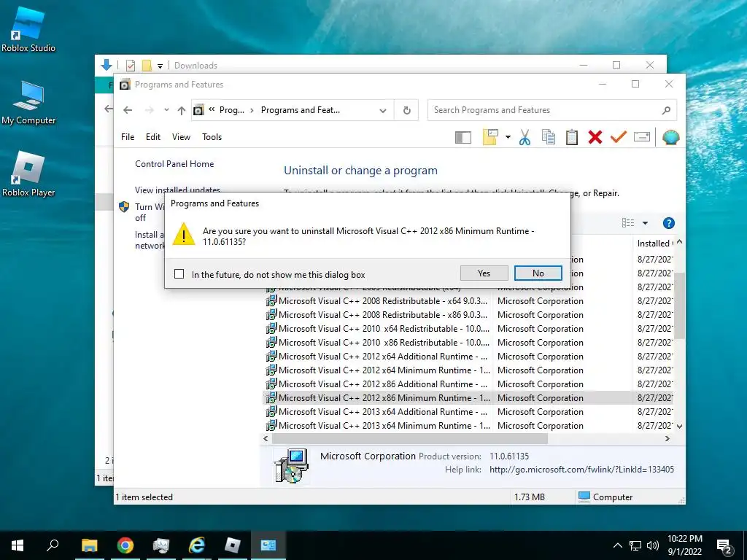The width and height of the screenshot is (747, 560).
Task: Select Visual C++ 2010 x64 Redistributable row
Action: (469, 329)
